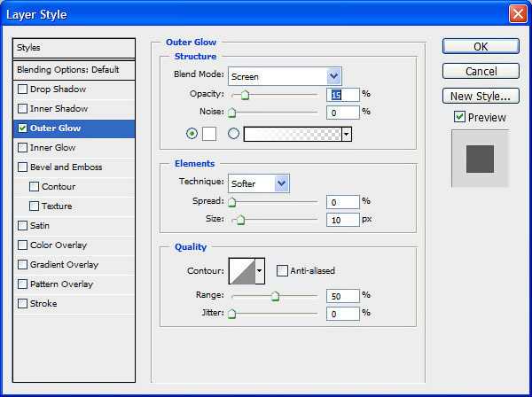Open the Styles list entry
Viewport: 532px width, 397px height.
(74, 48)
